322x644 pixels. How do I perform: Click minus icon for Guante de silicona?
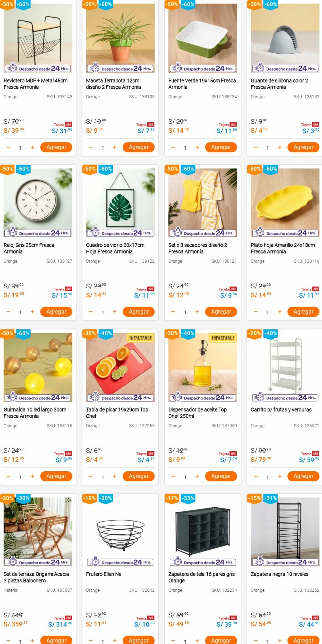pyautogui.click(x=256, y=147)
